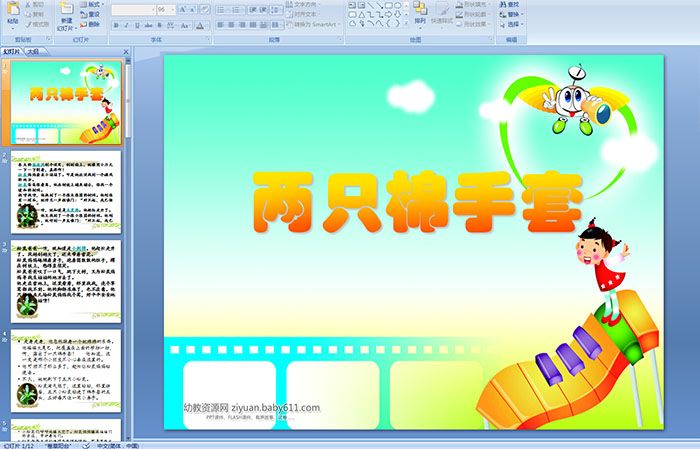Justify paragraph text
The image size is (700, 449).
(x=253, y=25)
